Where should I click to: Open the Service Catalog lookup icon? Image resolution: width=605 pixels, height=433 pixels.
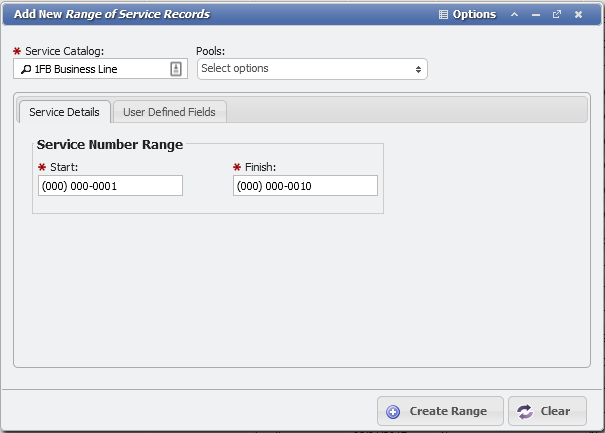tap(175, 69)
